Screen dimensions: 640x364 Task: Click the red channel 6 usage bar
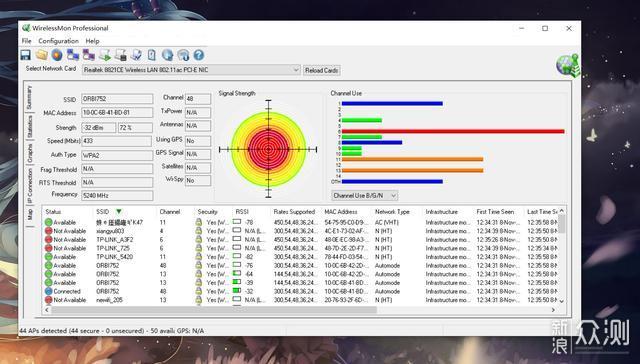pos(453,131)
